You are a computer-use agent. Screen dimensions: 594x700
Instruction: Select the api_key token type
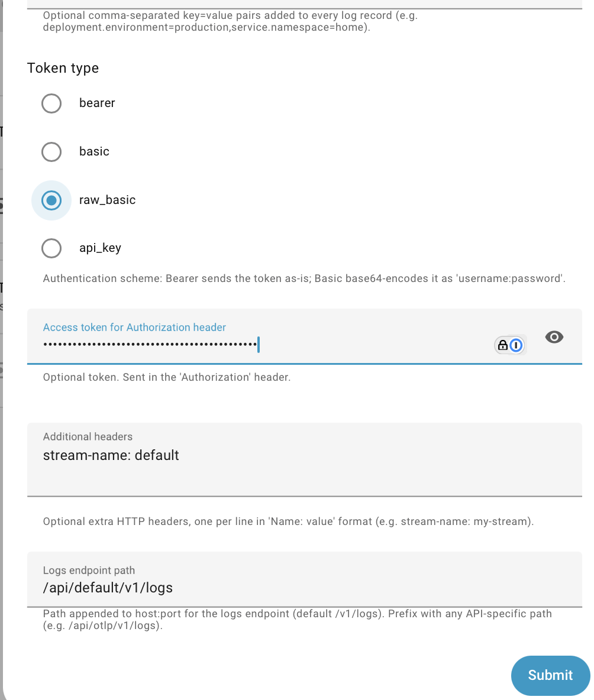[x=51, y=248]
